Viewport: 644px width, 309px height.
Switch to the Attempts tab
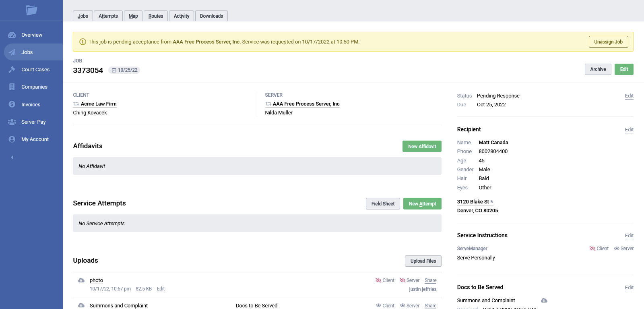108,16
